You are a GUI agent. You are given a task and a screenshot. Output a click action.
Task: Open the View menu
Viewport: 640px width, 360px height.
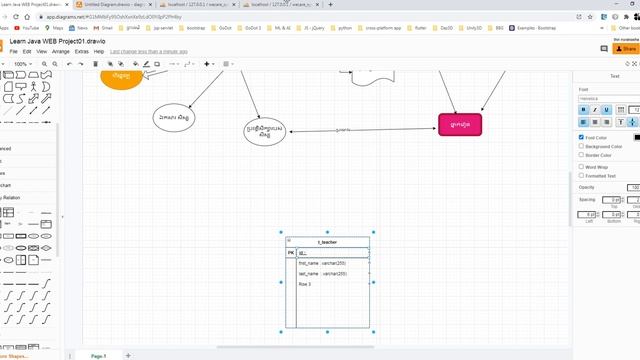(42, 52)
